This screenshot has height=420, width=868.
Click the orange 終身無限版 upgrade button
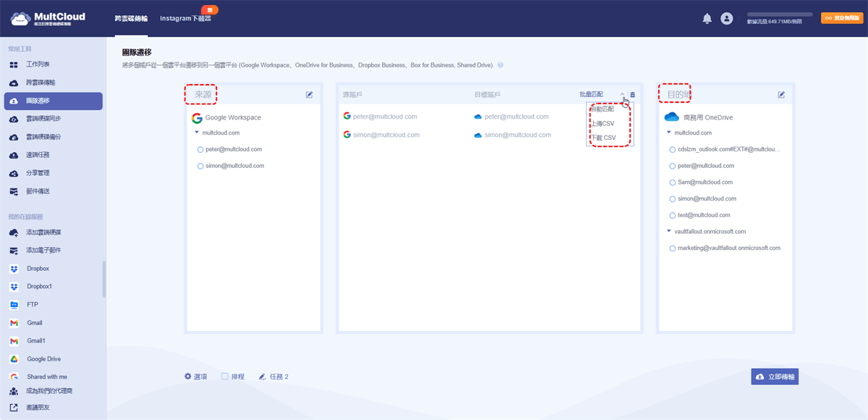tap(842, 19)
